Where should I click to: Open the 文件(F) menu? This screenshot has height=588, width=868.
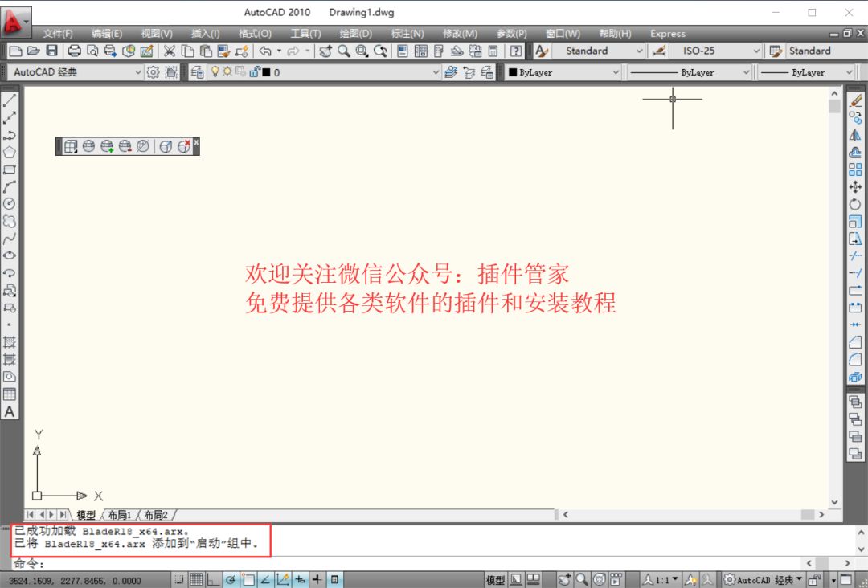click(58, 34)
